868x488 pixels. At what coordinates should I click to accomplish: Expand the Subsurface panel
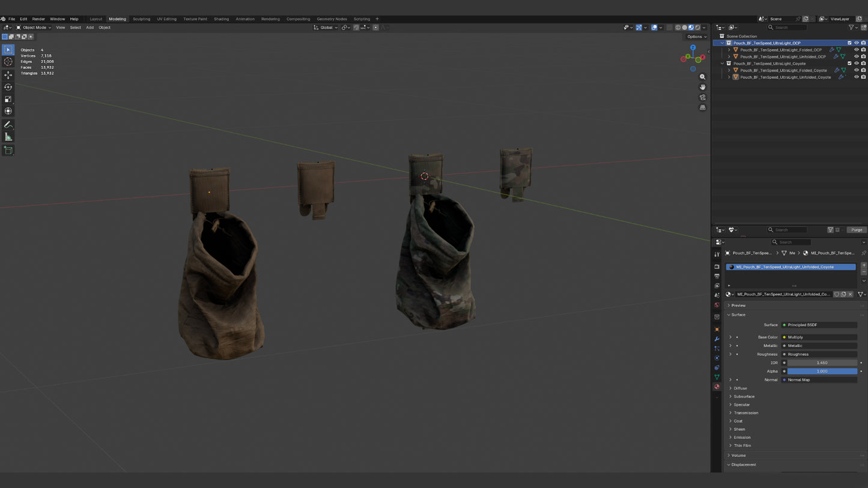[744, 396]
